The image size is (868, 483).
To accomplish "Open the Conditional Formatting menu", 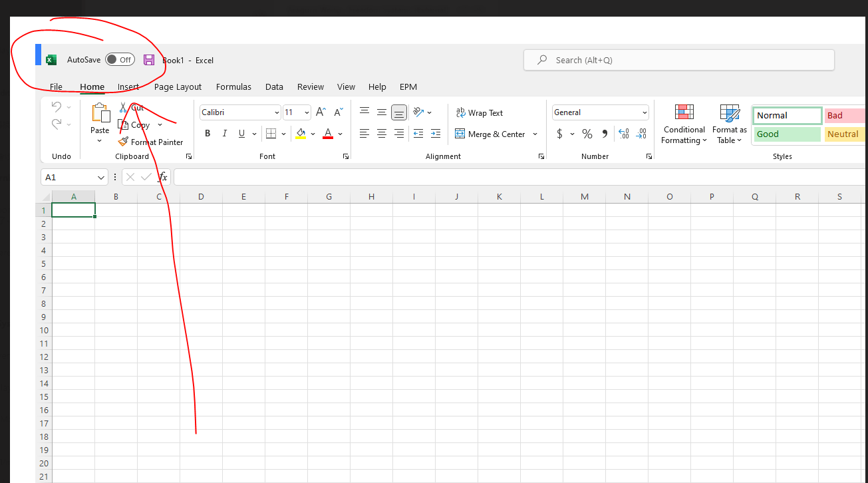I will coord(684,124).
